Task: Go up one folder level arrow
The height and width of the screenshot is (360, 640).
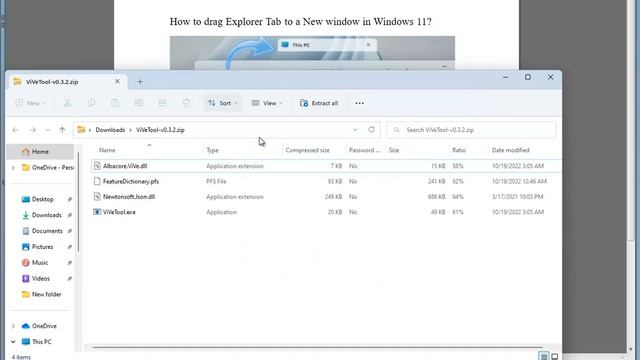Action: [62, 130]
